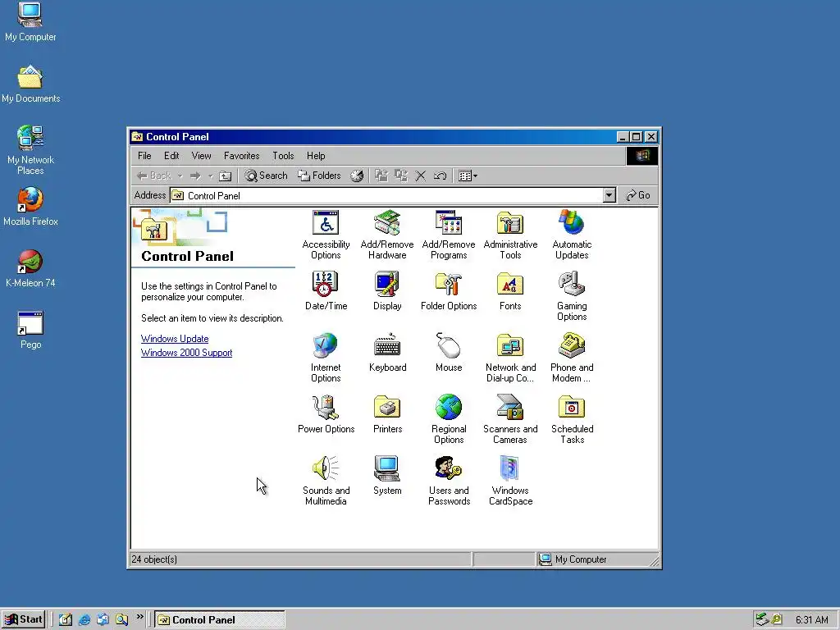
Task: Open Add/Remove Hardware
Action: [387, 234]
